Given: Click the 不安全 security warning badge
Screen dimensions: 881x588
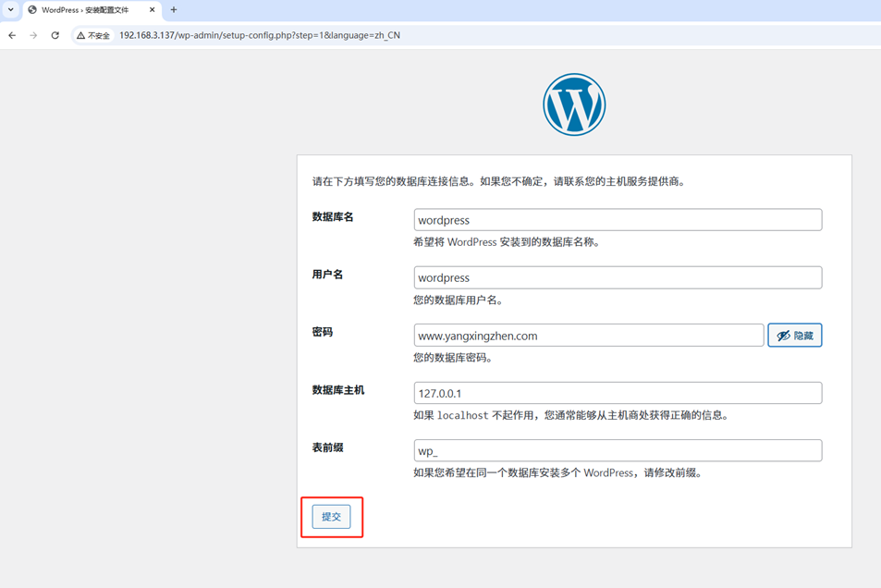Looking at the screenshot, I should point(93,35).
